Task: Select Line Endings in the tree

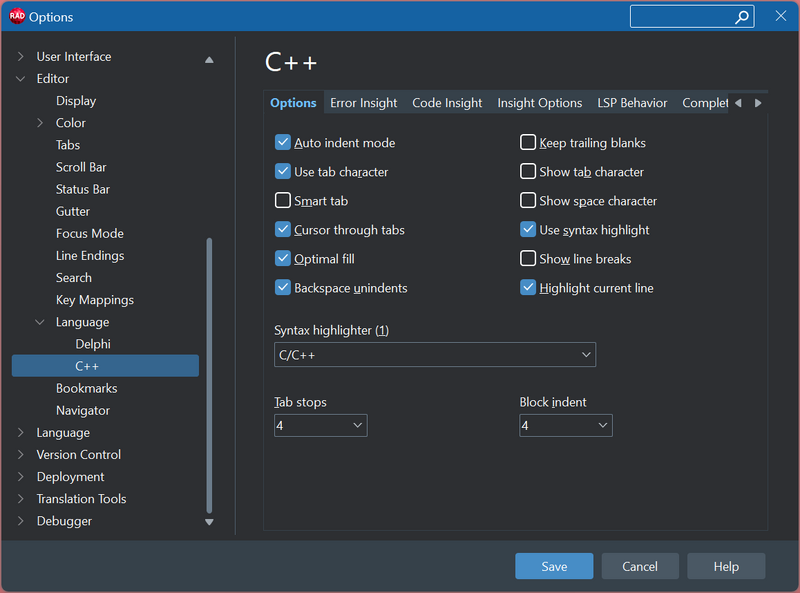Action: 90,256
